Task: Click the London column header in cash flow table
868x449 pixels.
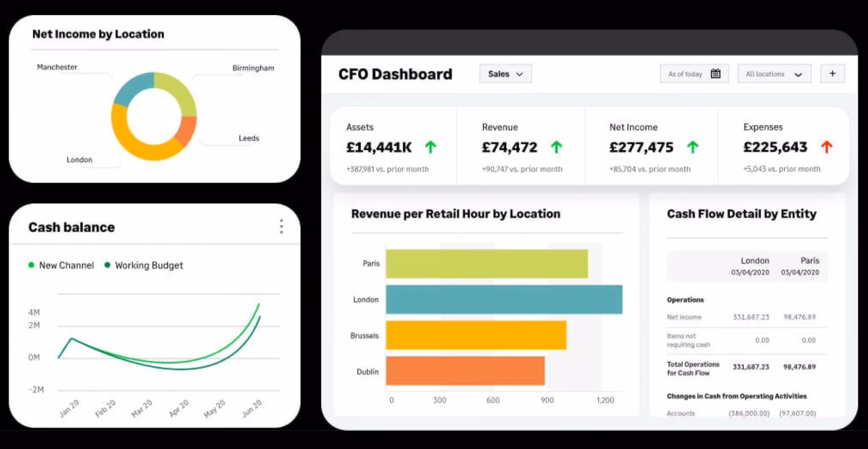Action: 755,261
